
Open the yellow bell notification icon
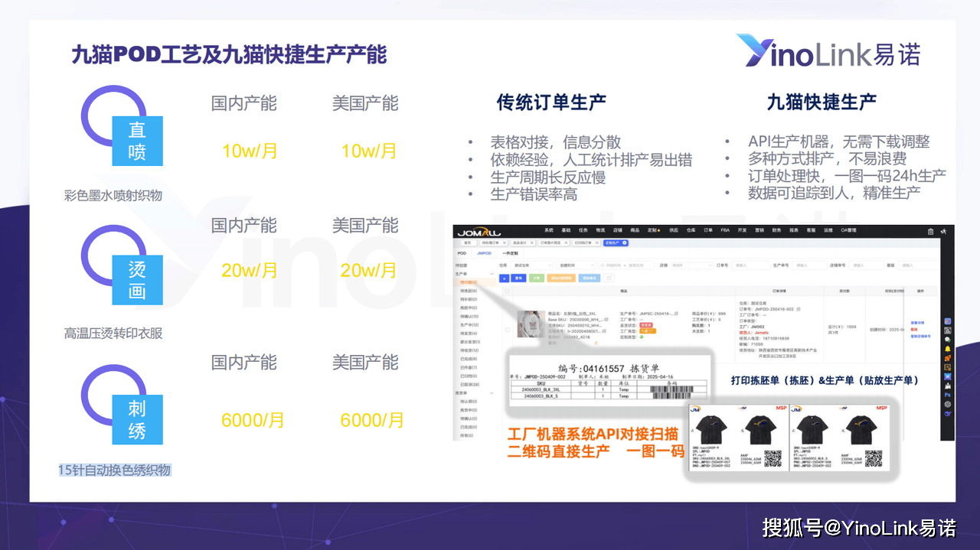point(948,349)
